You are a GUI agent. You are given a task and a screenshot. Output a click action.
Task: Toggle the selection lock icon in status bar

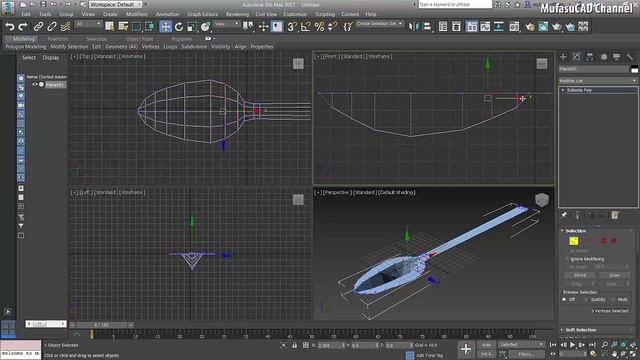coord(294,345)
